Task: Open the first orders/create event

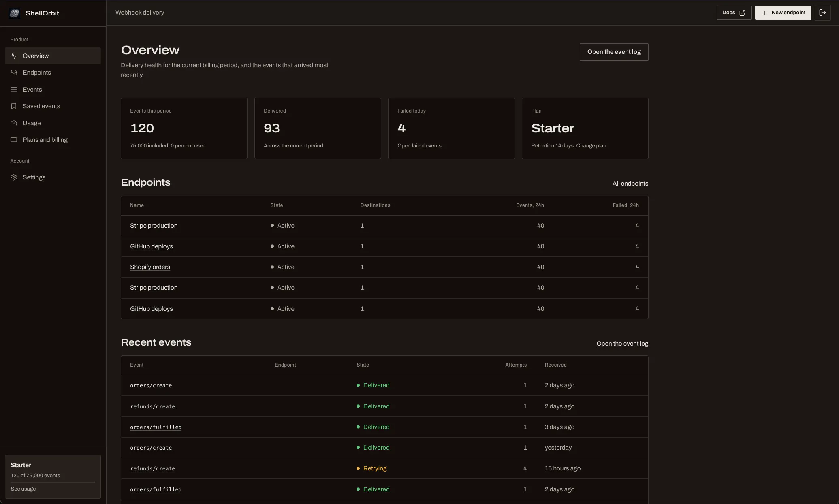Action: [151, 386]
